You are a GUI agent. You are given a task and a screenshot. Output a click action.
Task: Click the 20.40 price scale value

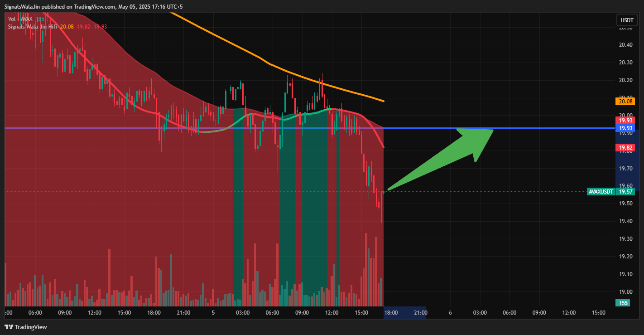625,45
